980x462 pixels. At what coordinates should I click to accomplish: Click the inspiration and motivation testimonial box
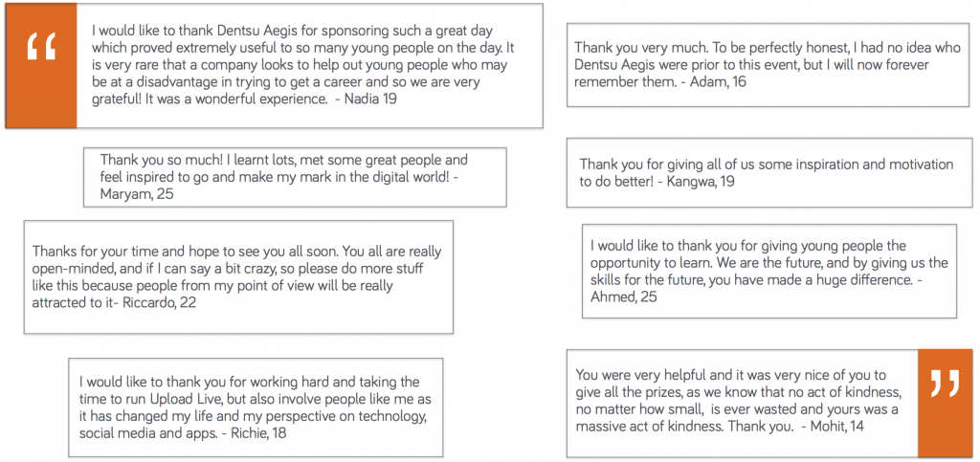click(x=766, y=172)
